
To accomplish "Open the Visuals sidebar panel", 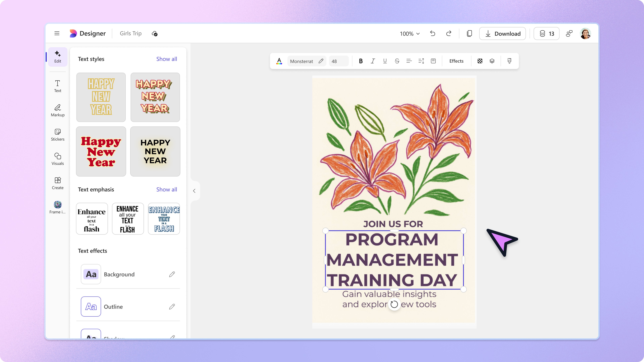I will coord(58,159).
